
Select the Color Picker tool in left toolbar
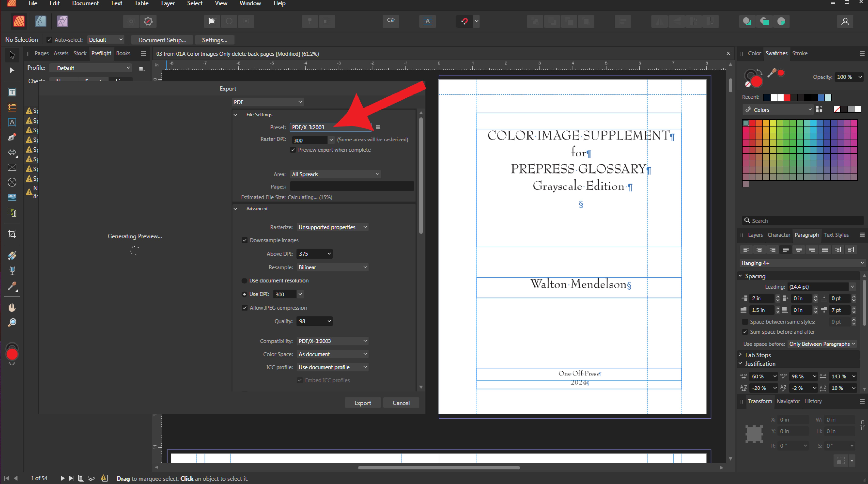[12, 286]
